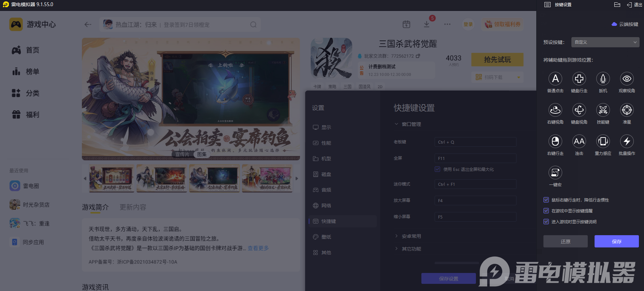Open 分类 categories in sidebar
644x291 pixels.
coord(26,93)
